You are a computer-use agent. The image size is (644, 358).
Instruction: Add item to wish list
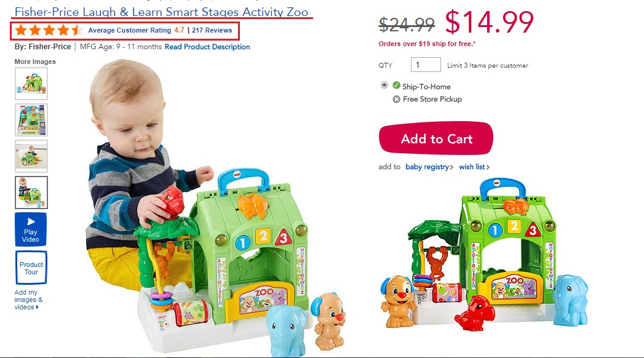[x=474, y=167]
